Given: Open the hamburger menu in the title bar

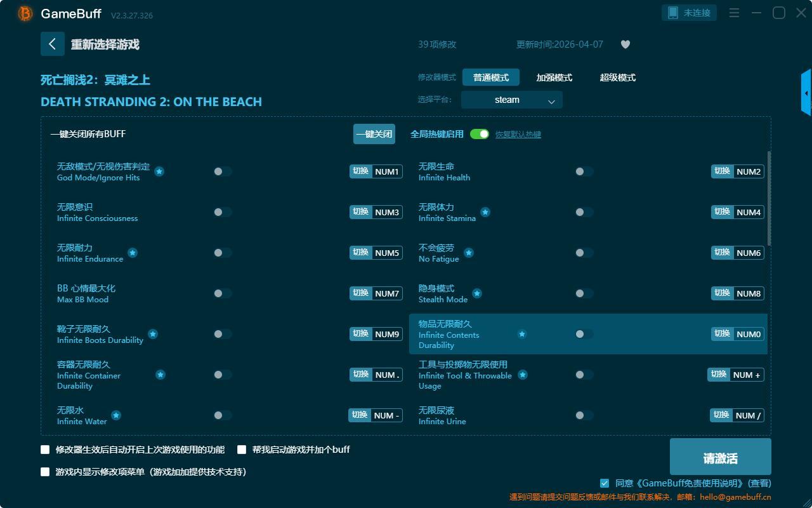Looking at the screenshot, I should pos(734,13).
